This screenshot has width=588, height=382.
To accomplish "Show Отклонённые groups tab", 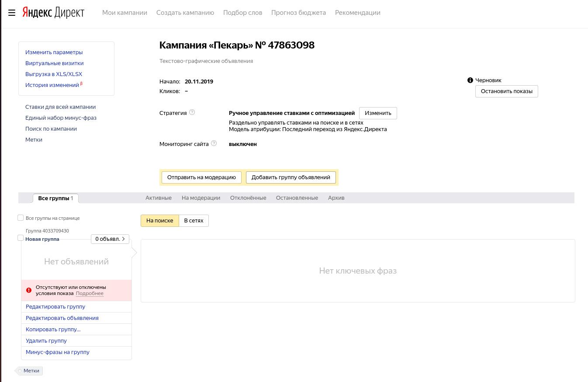I will coord(248,198).
